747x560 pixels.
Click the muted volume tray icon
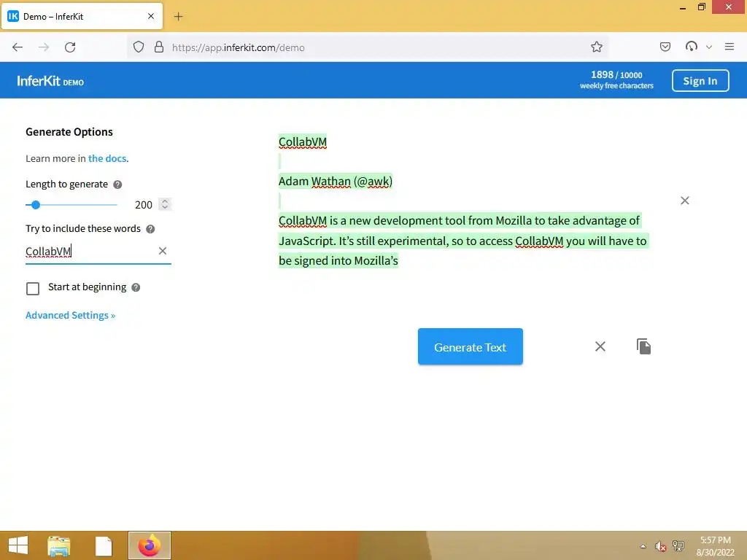pyautogui.click(x=660, y=546)
